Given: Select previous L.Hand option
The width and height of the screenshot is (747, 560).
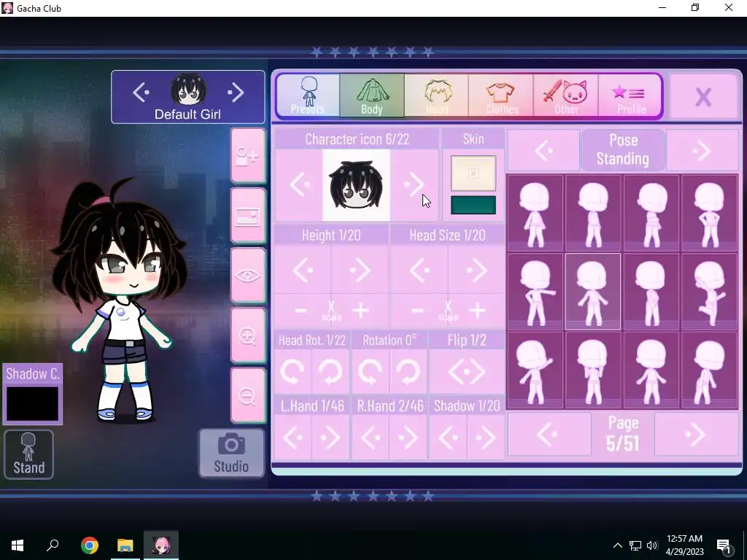Looking at the screenshot, I should tap(293, 437).
